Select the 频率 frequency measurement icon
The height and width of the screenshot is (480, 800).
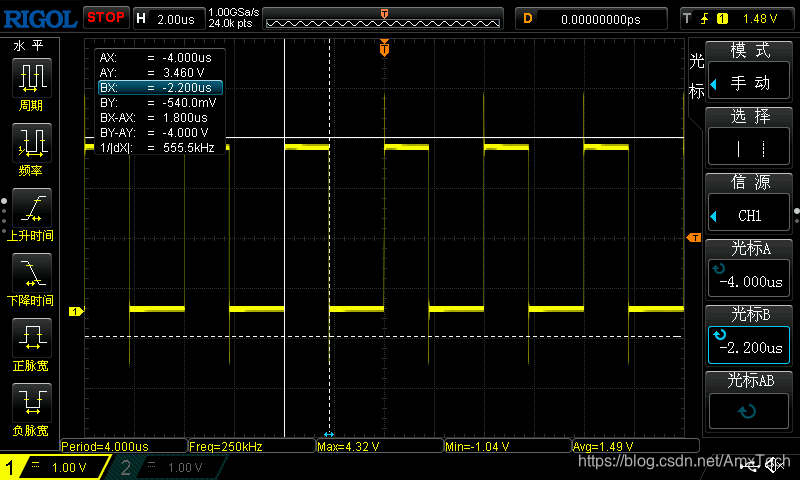pos(32,143)
